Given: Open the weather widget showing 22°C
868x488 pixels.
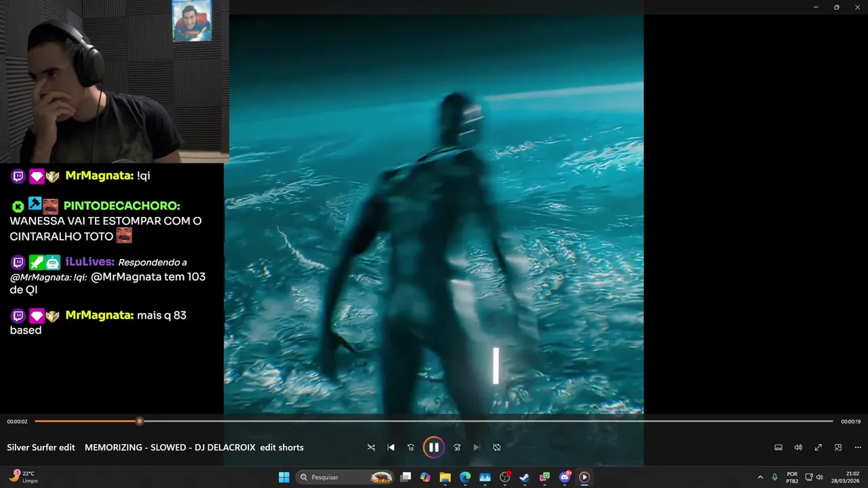Looking at the screenshot, I should pyautogui.click(x=24, y=476).
